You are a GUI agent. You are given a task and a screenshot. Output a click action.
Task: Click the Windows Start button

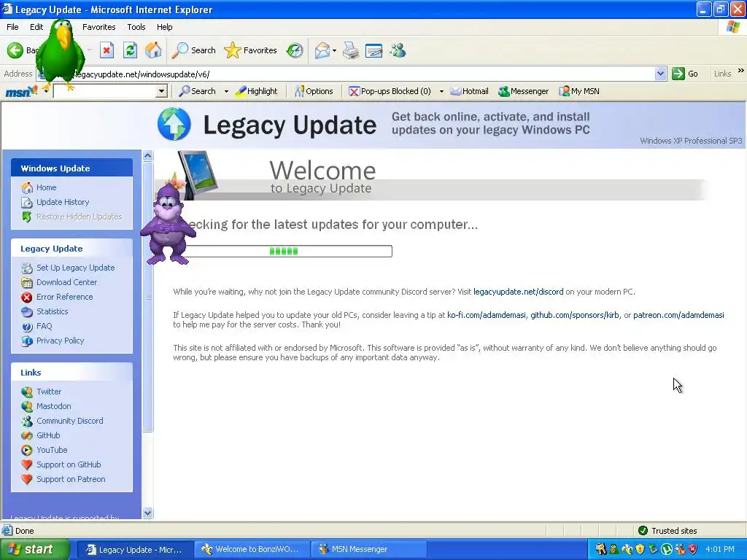pos(34,549)
